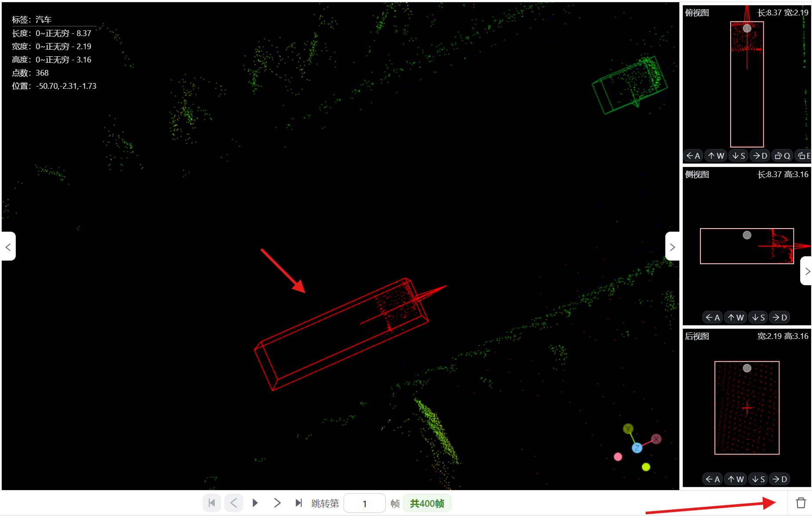The width and height of the screenshot is (812, 516).
Task: Click the 俯视图 panel title
Action: click(x=697, y=13)
